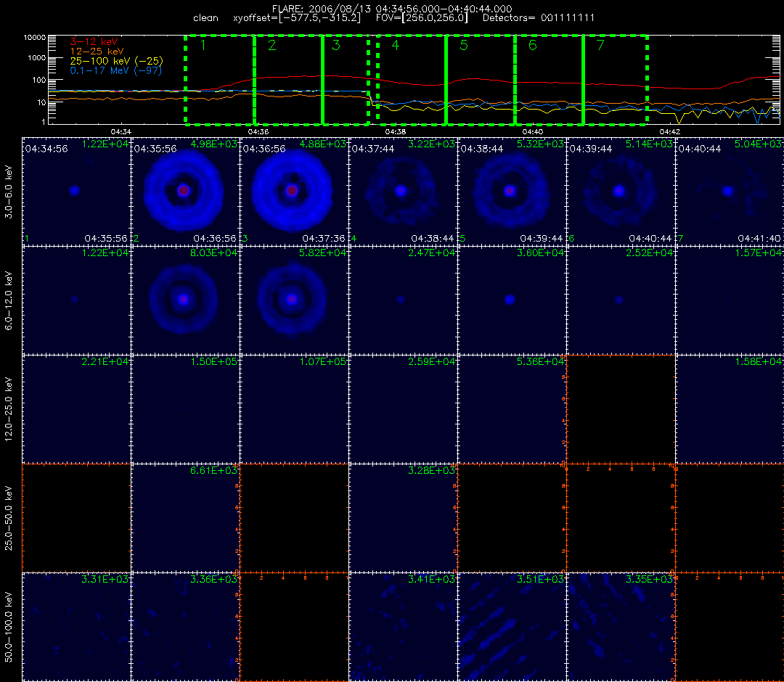The width and height of the screenshot is (784, 682).
Task: Click the 04:34 time axis tick label
Action: pyautogui.click(x=121, y=131)
